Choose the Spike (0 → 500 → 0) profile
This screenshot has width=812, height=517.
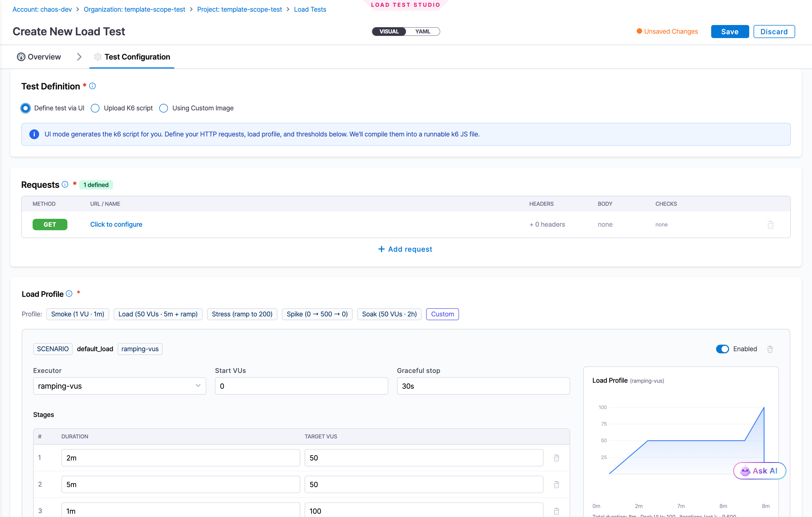(317, 314)
